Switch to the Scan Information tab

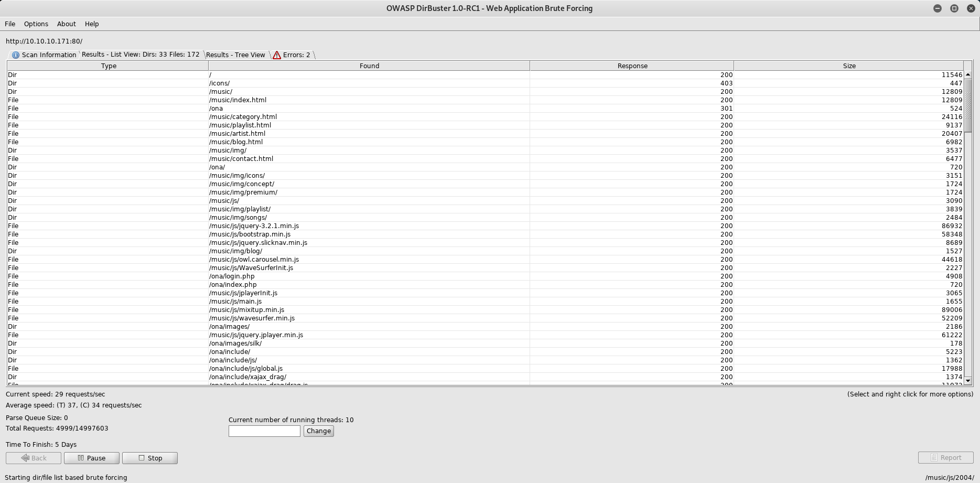pos(44,55)
